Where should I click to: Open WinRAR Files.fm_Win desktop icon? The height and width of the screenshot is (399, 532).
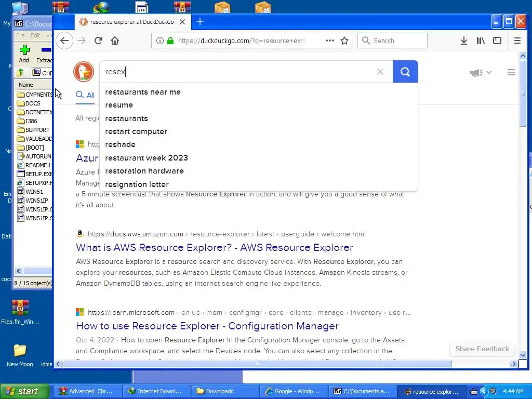(x=20, y=312)
